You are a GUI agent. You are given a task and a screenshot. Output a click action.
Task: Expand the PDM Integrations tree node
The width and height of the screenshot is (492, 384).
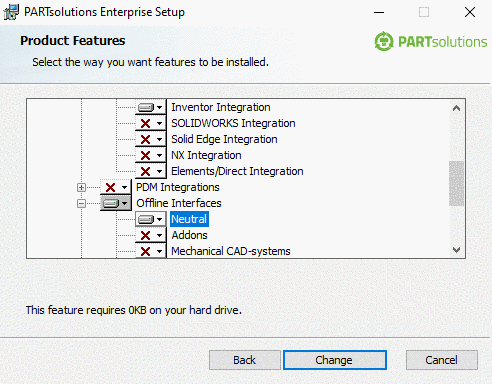click(x=81, y=187)
